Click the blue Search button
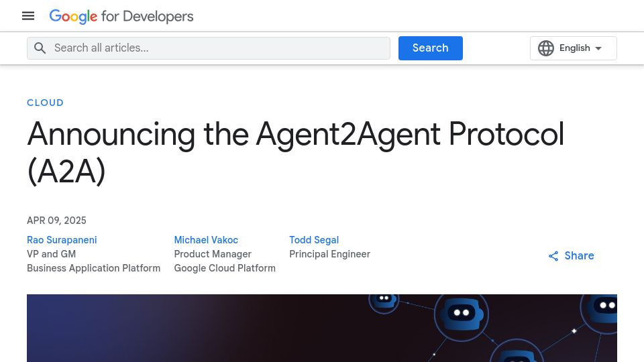The width and height of the screenshot is (644, 362). click(431, 48)
